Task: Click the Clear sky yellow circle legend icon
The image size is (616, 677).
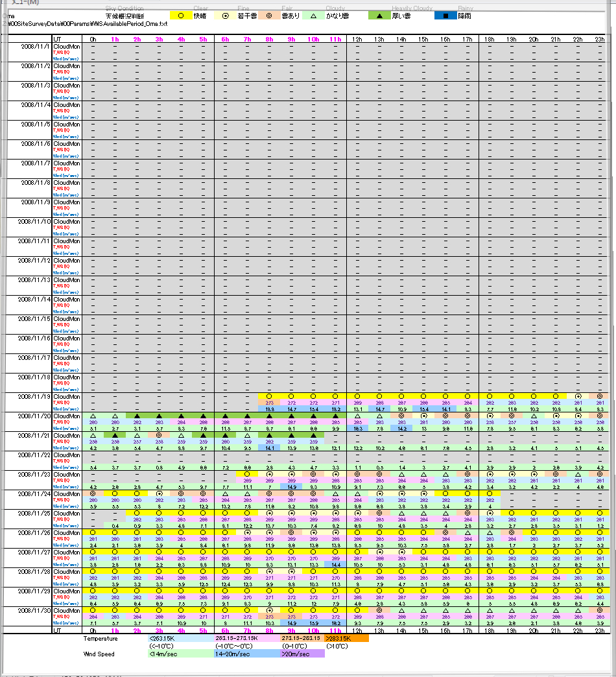Action: (x=180, y=15)
